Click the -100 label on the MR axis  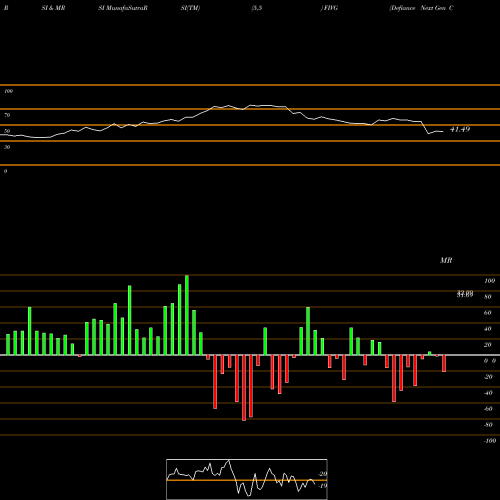click(x=490, y=441)
